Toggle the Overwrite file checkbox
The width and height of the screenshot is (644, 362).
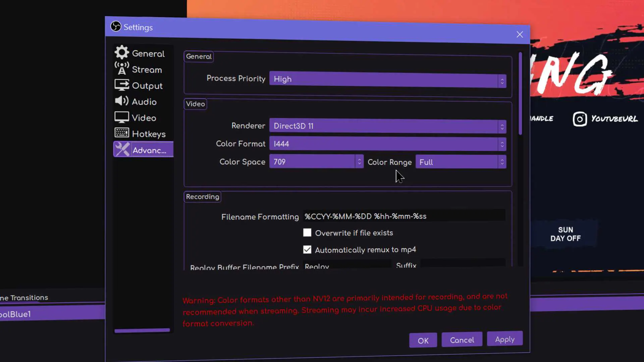click(x=307, y=233)
